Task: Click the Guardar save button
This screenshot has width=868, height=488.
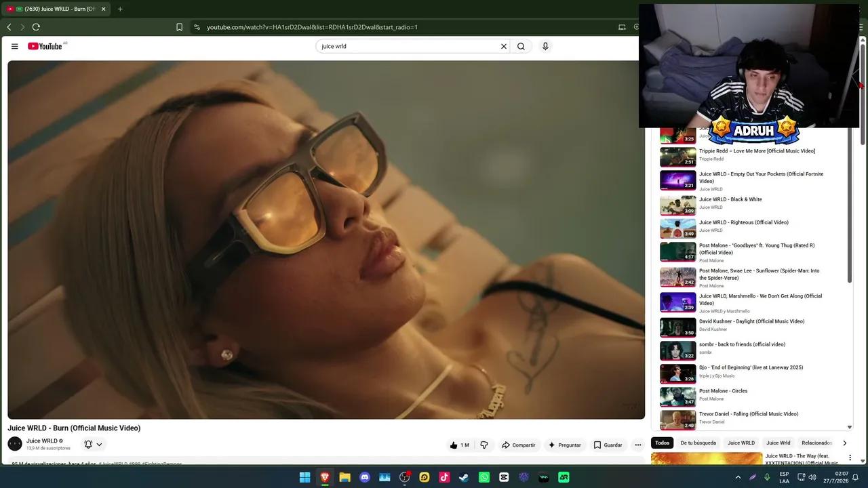Action: [x=608, y=445]
